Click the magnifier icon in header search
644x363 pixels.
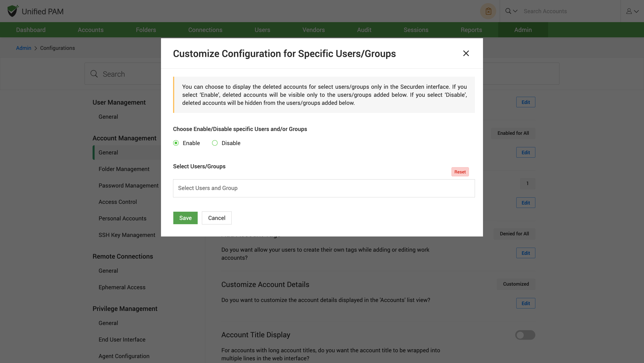click(508, 11)
